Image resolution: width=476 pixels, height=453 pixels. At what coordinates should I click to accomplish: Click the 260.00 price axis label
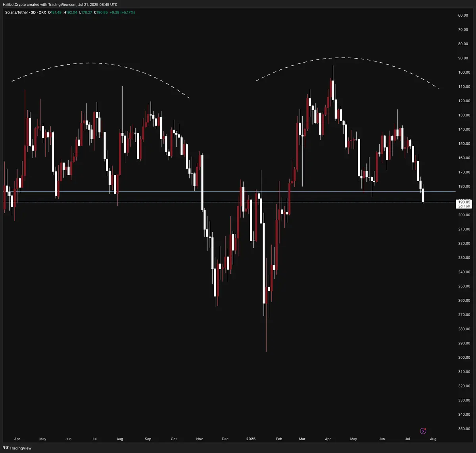click(x=464, y=300)
